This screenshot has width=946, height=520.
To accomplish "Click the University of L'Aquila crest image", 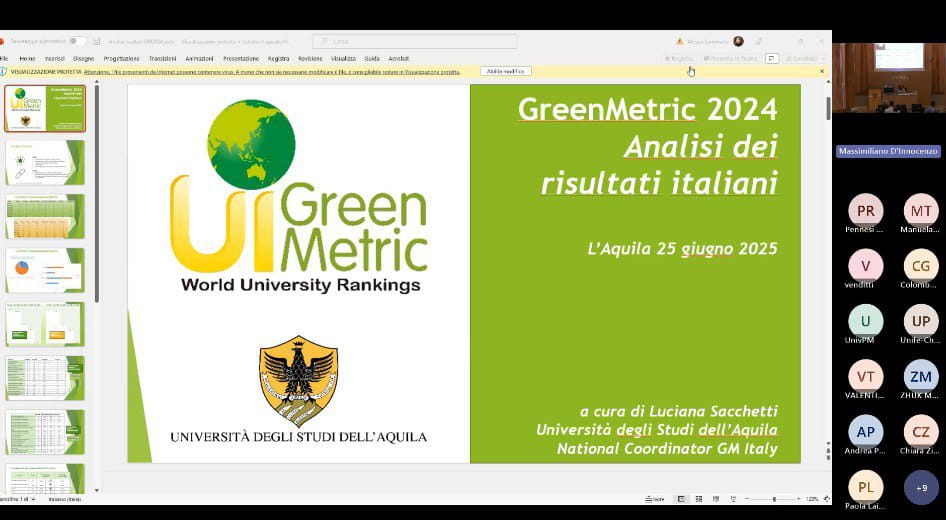I will pos(299,380).
